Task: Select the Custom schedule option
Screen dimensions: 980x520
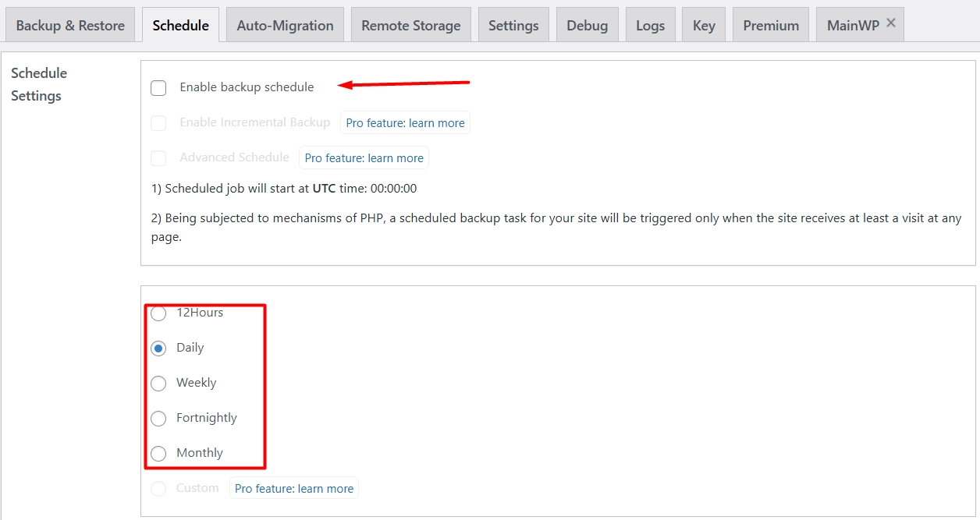Action: pos(158,488)
